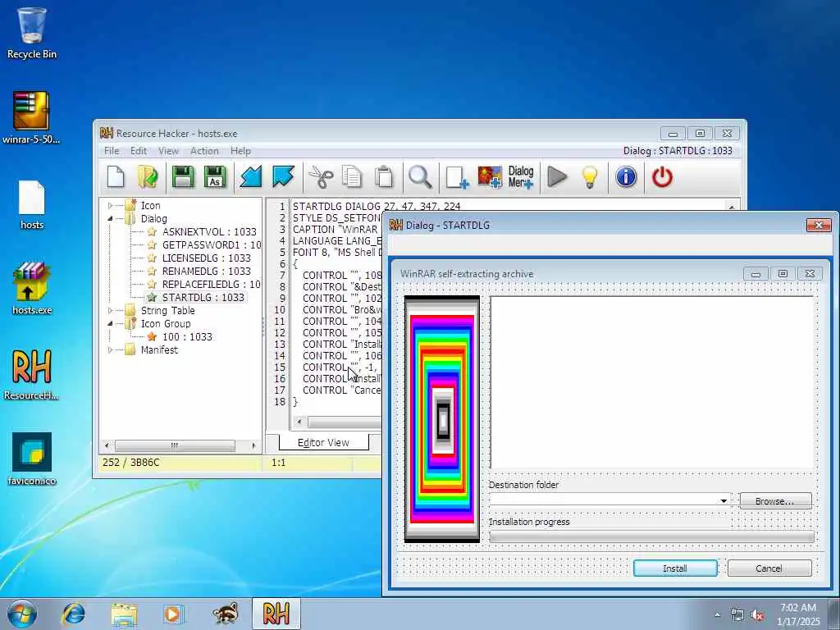Switch to the Editor View tab
This screenshot has width=840, height=630.
323,442
